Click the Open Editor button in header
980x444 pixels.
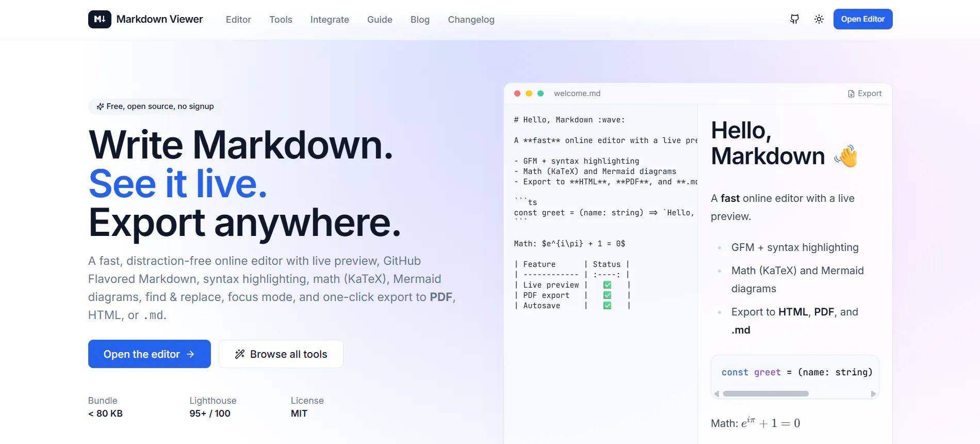(x=863, y=19)
